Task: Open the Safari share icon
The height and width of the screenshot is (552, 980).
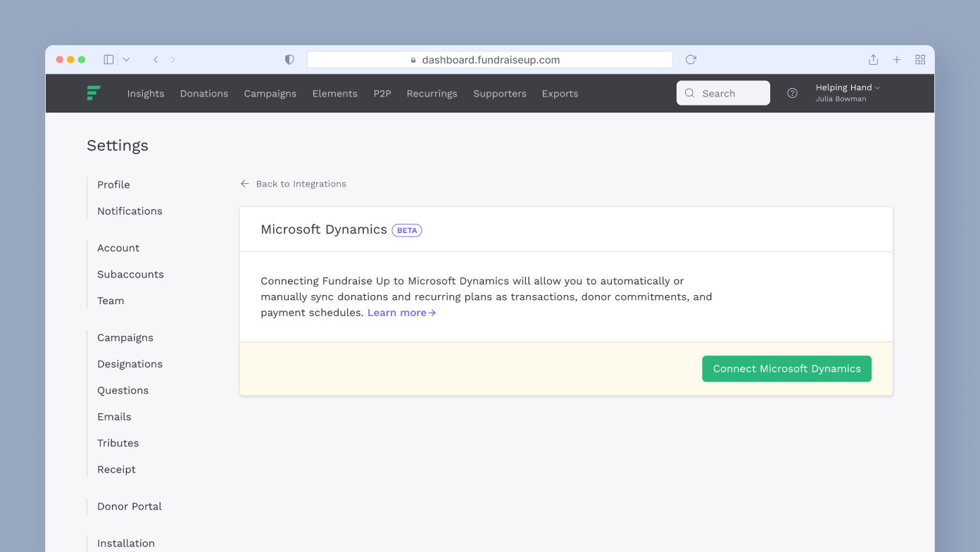Action: pos(873,60)
